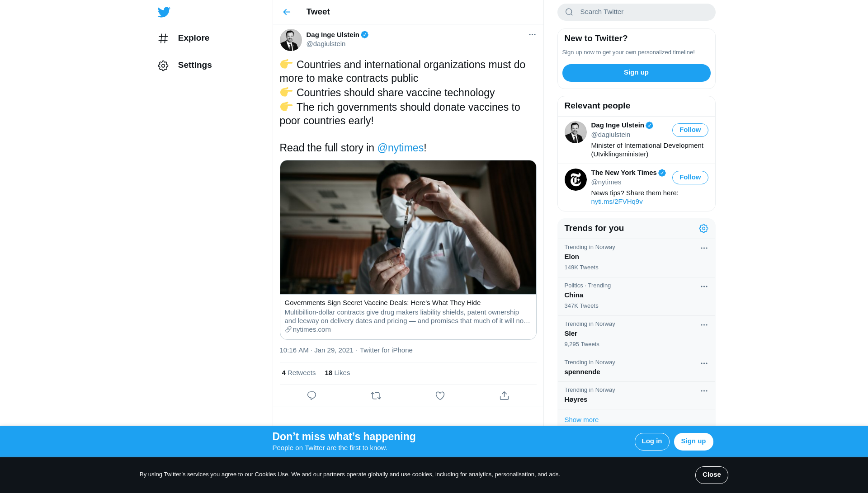Open more options for the China trend
Image resolution: width=868 pixels, height=493 pixels.
point(704,286)
